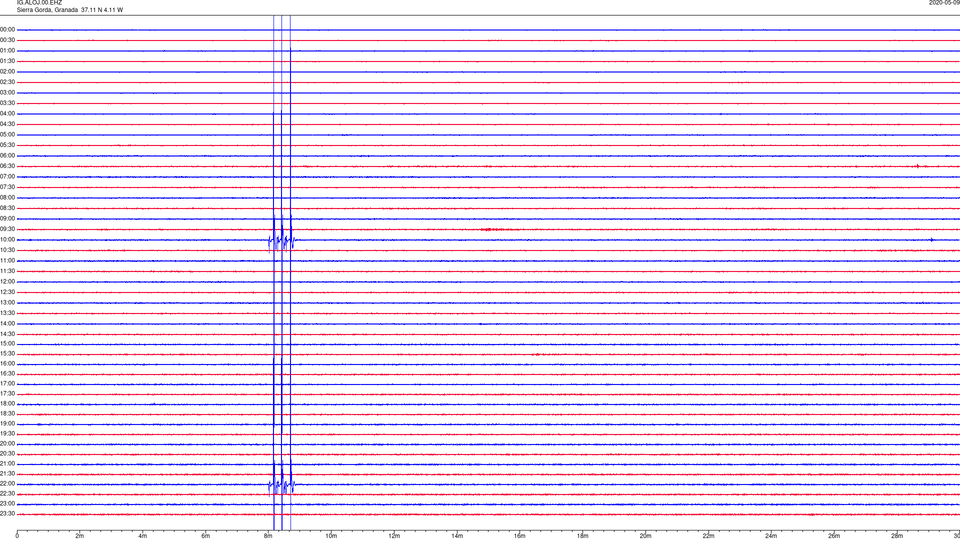Select the 13:30 trace time label
Screen dimensions: 960x540
[x=7, y=313]
